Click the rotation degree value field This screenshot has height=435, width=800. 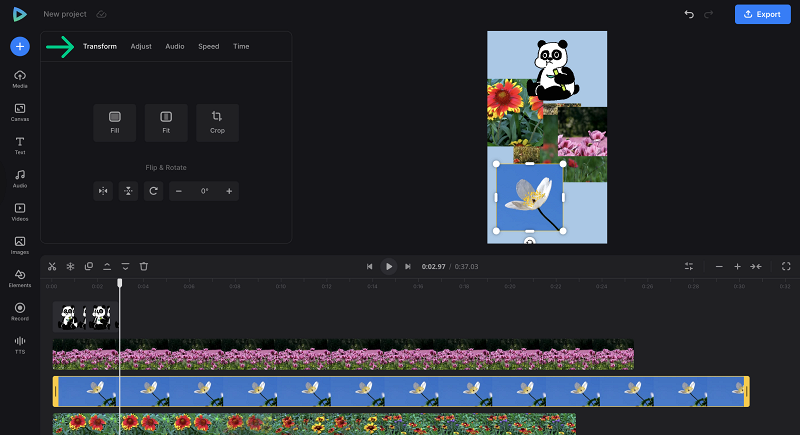click(x=204, y=191)
